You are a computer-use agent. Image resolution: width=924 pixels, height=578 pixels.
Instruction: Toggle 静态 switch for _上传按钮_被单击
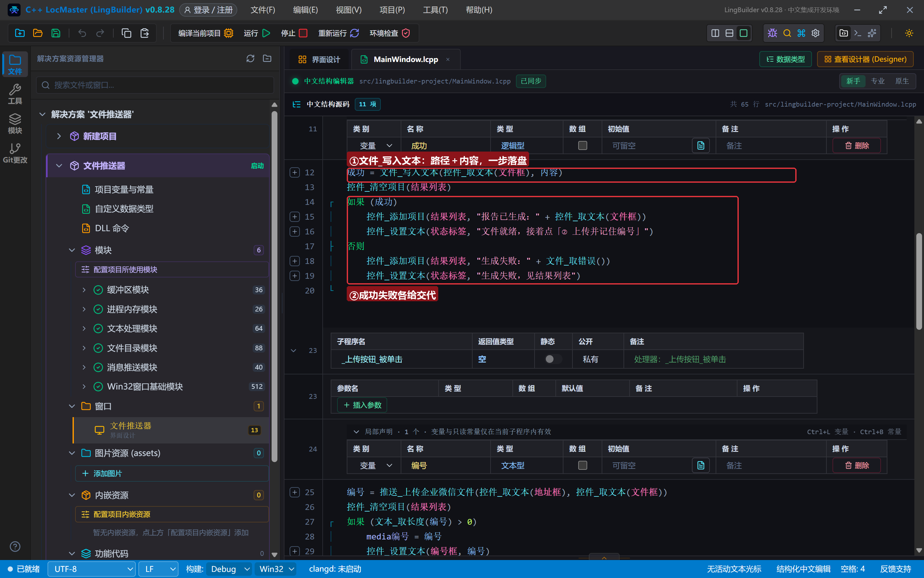pyautogui.click(x=553, y=359)
